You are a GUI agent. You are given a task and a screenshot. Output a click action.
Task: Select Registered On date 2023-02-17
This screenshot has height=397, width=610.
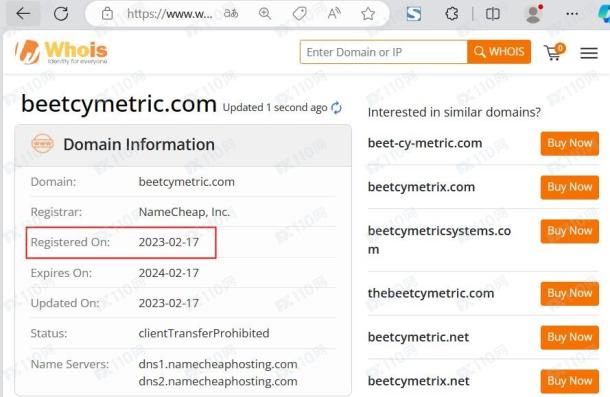tap(169, 242)
